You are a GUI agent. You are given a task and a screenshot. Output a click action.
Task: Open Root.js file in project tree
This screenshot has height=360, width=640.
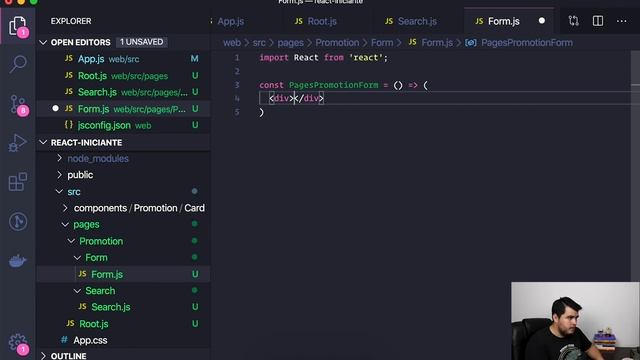tap(123, 324)
